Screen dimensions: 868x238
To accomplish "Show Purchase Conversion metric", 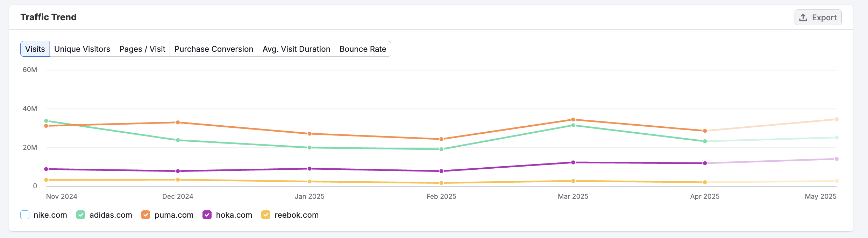I will [214, 49].
